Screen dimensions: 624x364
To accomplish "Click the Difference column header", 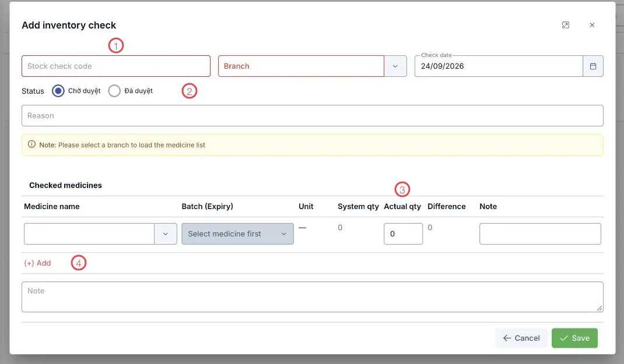I will [x=447, y=206].
